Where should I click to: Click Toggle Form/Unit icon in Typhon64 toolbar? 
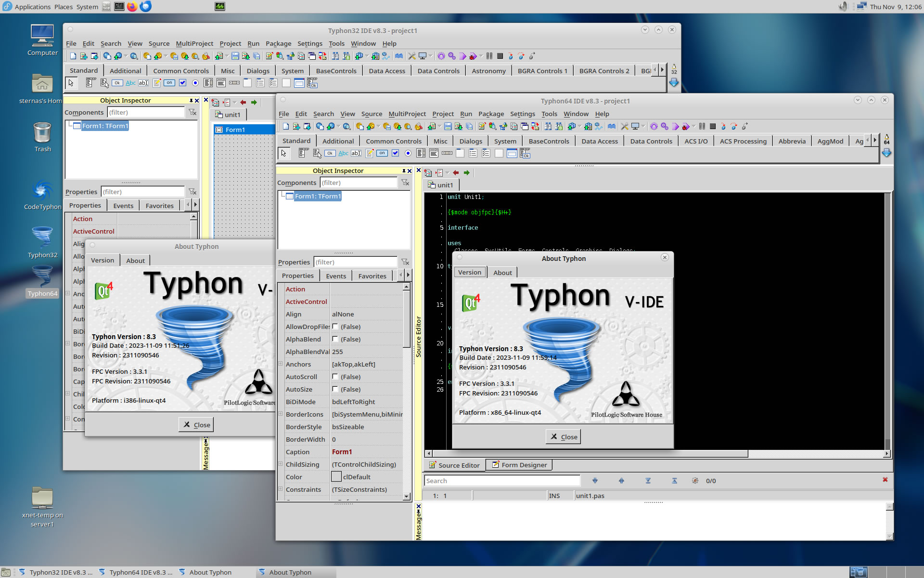[x=535, y=126]
